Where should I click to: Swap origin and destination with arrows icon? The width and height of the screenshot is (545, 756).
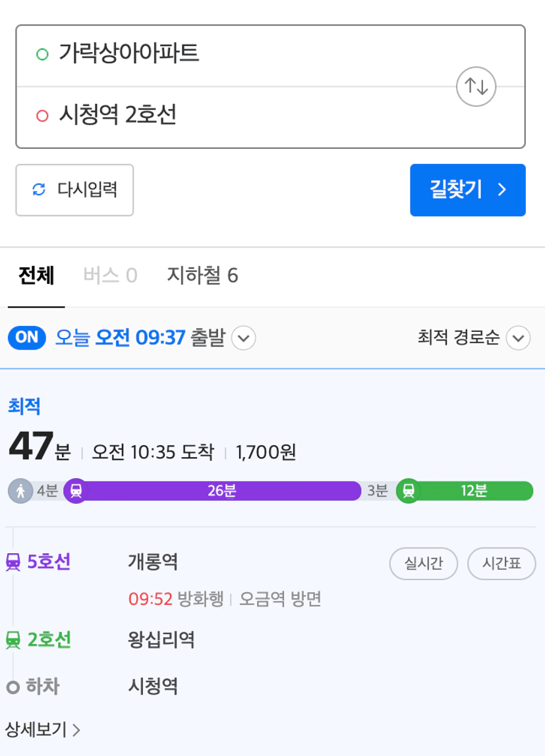476,87
